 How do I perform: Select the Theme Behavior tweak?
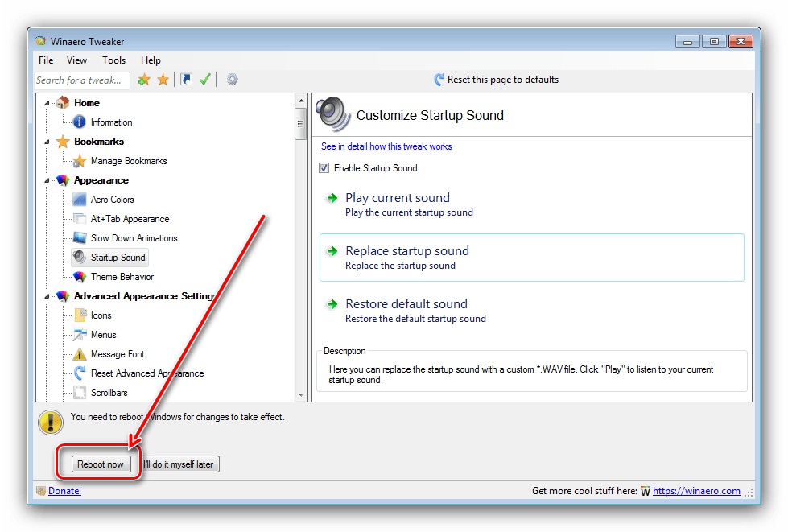coord(122,277)
